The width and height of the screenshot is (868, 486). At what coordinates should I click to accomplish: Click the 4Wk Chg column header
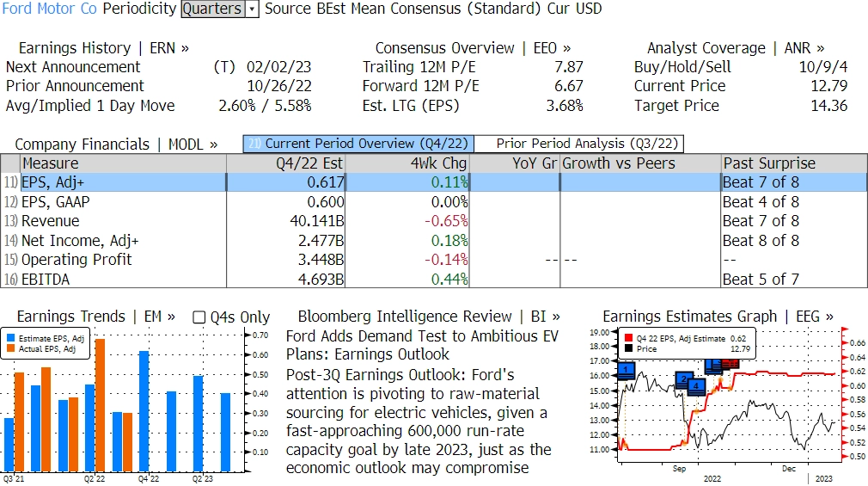click(x=407, y=163)
